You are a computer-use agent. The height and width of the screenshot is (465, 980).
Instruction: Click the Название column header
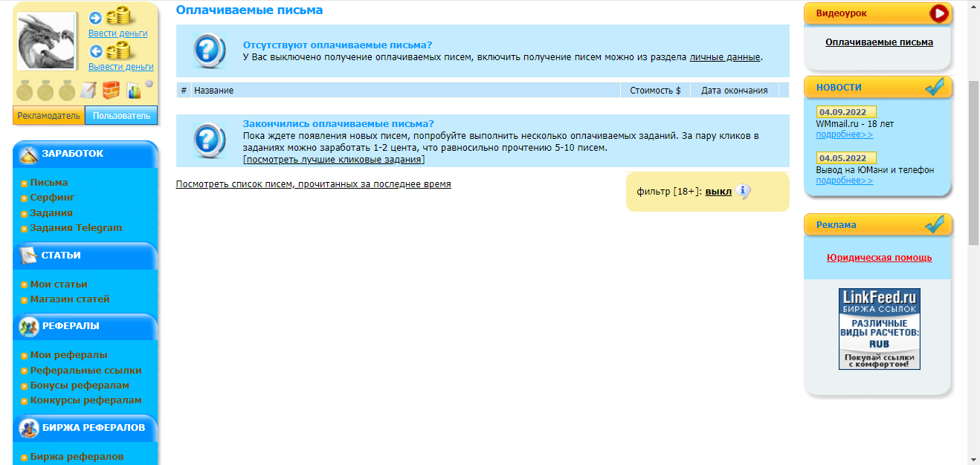click(406, 91)
